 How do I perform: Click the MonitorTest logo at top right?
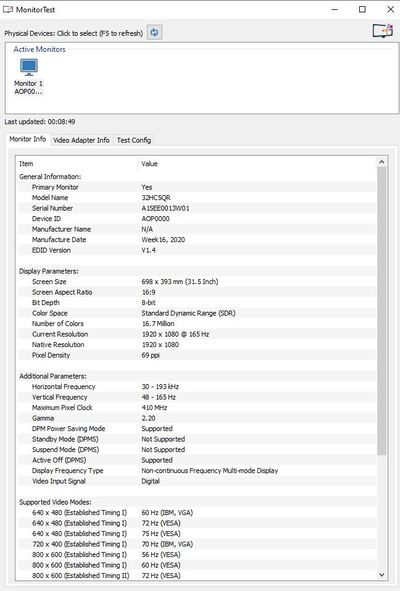[383, 31]
